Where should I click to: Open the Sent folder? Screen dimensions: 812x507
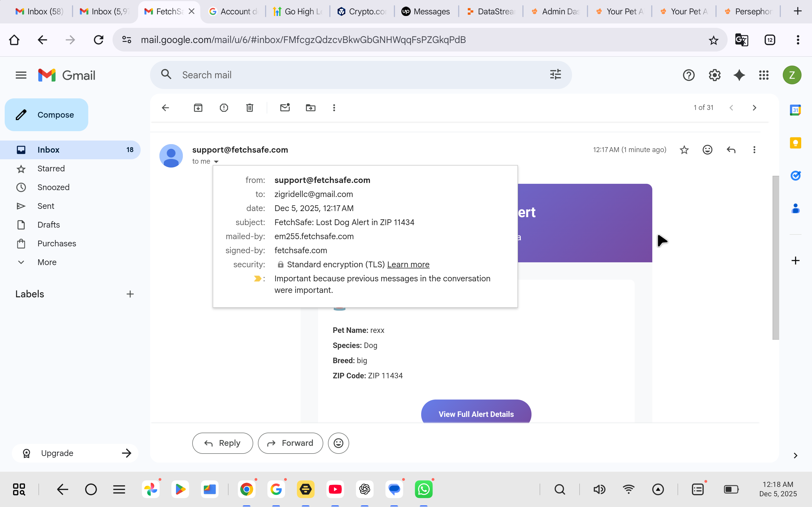[x=46, y=206]
